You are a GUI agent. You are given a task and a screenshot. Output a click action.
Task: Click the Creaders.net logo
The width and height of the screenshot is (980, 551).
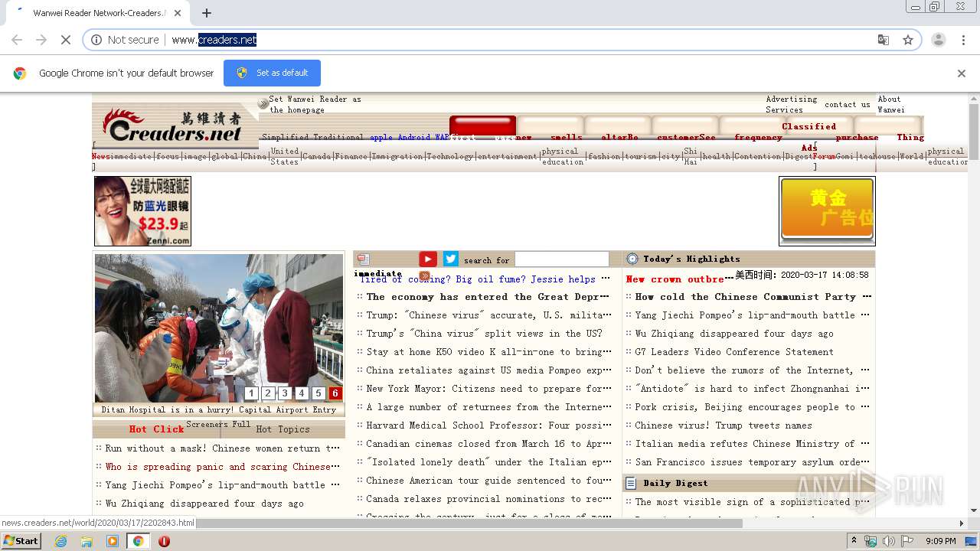[172, 126]
